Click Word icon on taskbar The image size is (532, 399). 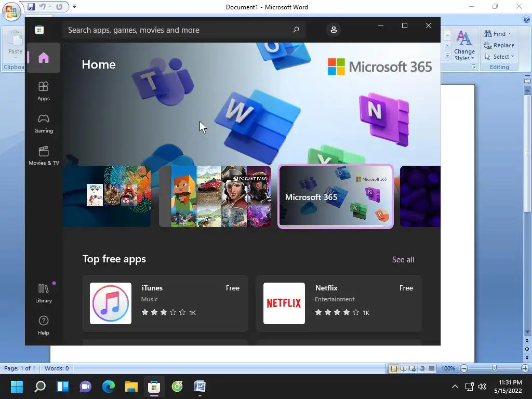pos(200,387)
